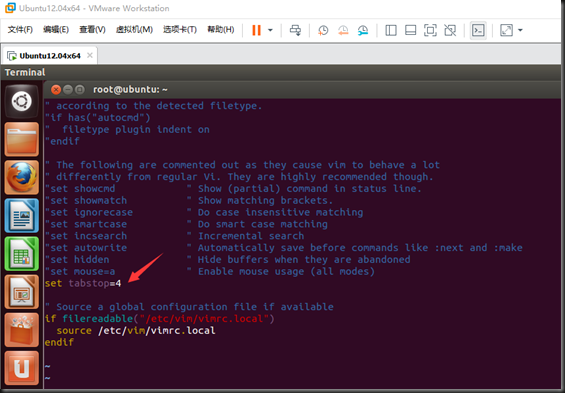Click the '"set incsearch' line
Screen dimensions: 565x393
175,236
